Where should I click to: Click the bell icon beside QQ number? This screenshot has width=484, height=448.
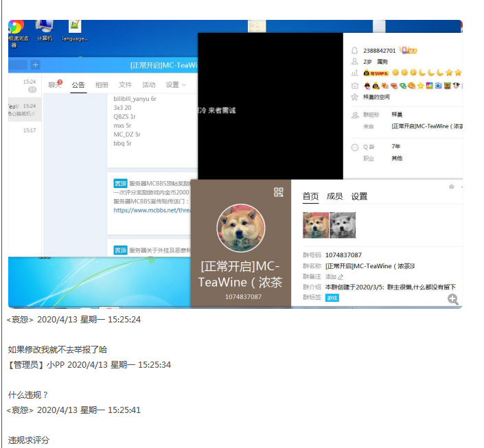[x=355, y=51]
